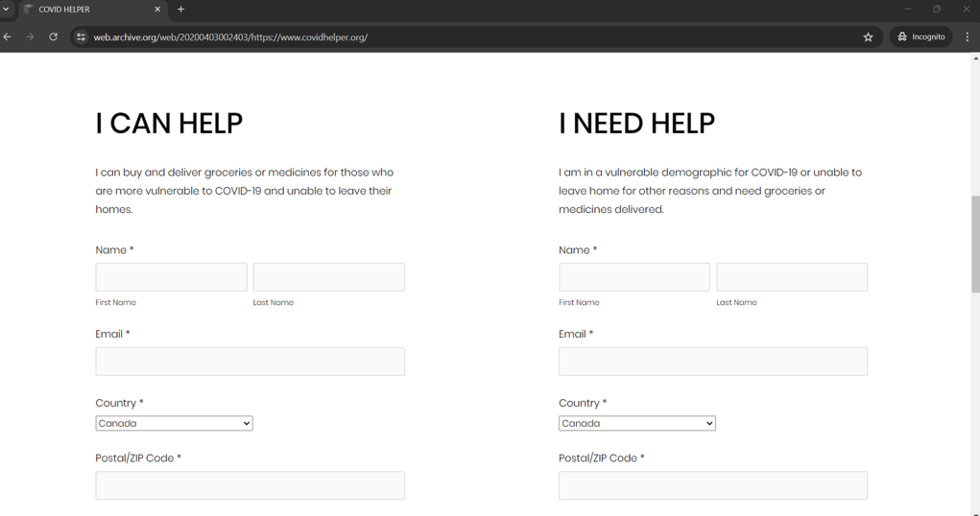Click the page vertical scrollbar thumb
The image size is (980, 516).
[x=975, y=244]
